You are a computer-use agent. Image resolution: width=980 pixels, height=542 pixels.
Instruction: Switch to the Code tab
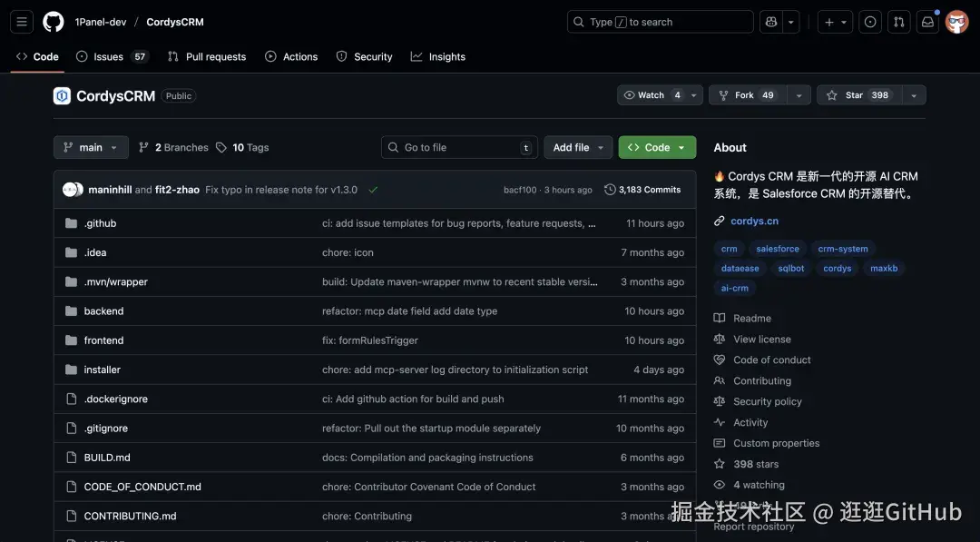tap(37, 56)
